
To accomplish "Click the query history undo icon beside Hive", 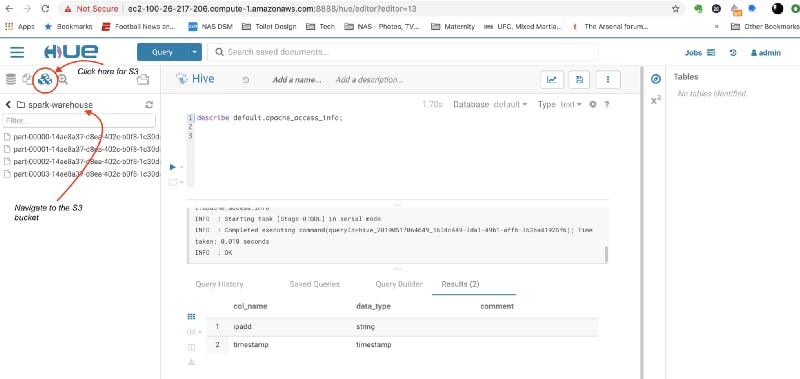I will (245, 80).
